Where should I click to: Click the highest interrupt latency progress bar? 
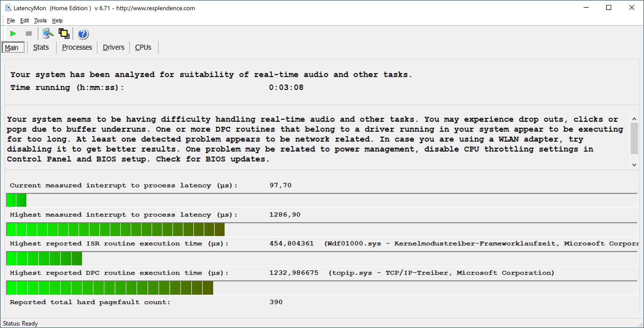pos(322,230)
